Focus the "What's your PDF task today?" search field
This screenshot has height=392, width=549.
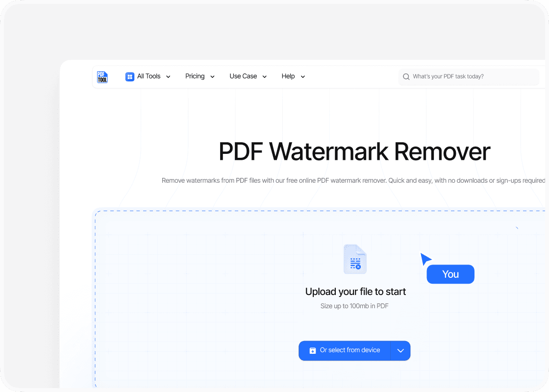point(471,77)
